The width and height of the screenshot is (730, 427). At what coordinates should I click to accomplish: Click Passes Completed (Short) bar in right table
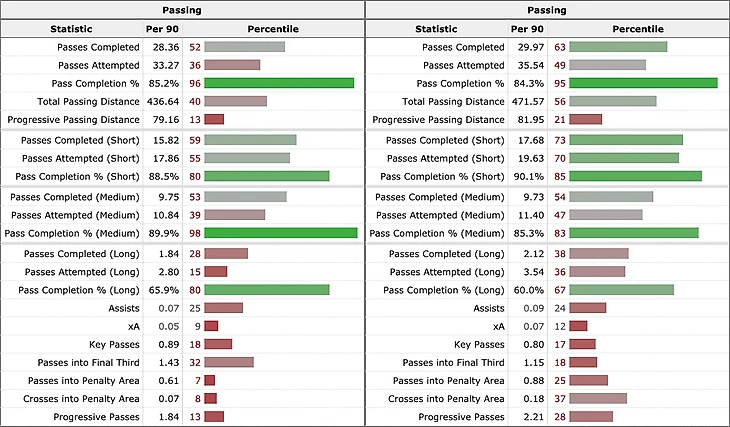(x=626, y=140)
